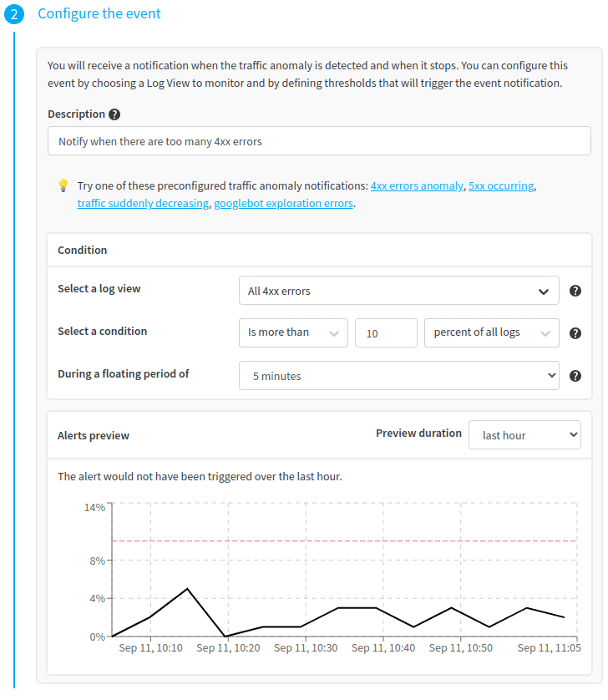Click the 'Select a condition' label

(102, 332)
